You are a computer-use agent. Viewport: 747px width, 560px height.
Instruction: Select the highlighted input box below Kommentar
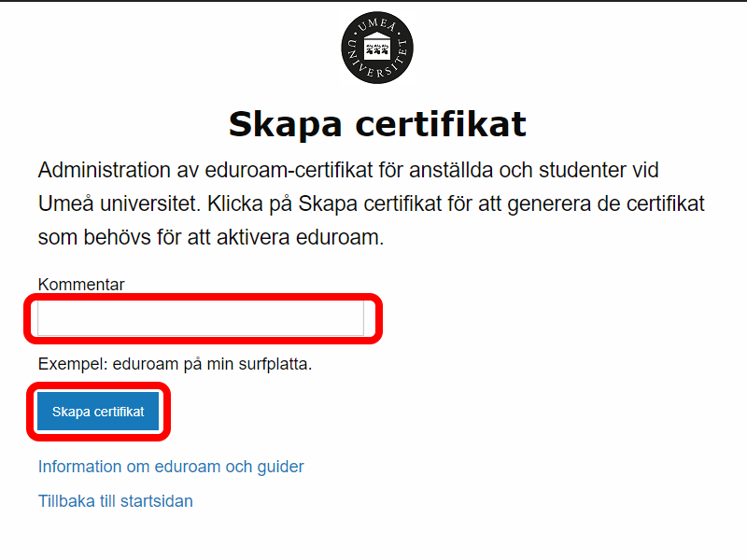[x=200, y=319]
